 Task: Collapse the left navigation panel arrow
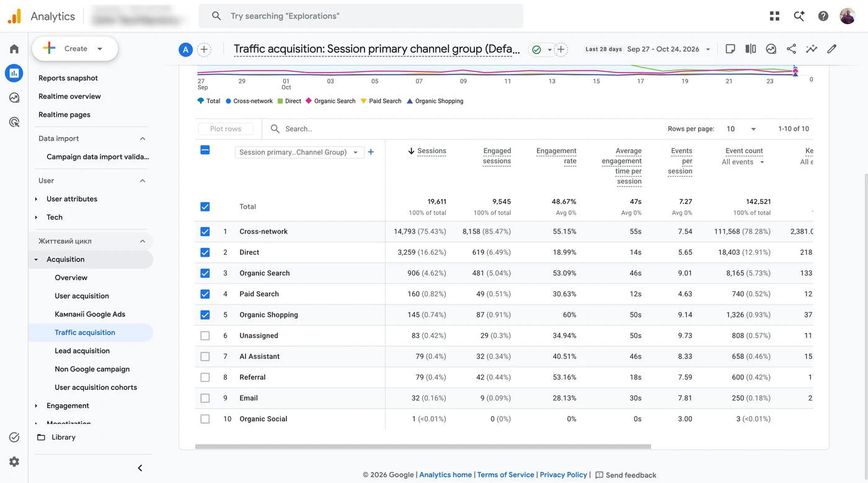click(x=140, y=468)
